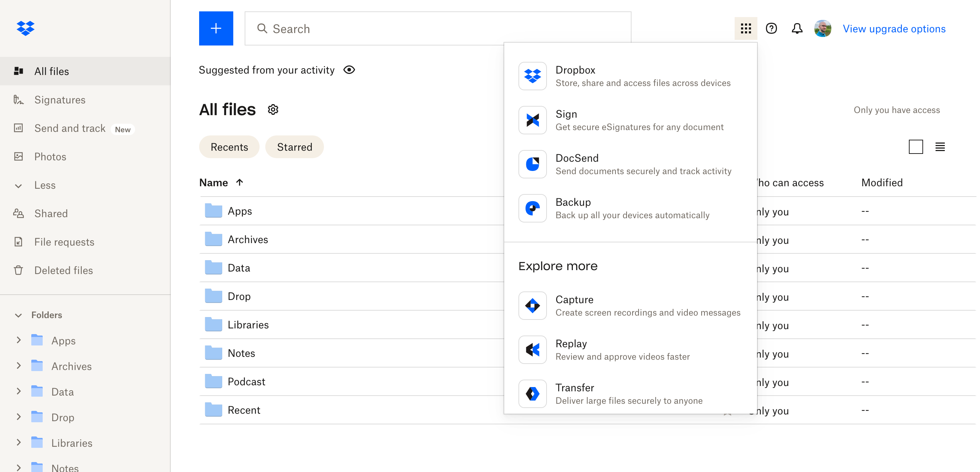Select Libraries folder in sidebar tree
The image size is (980, 472).
(x=72, y=443)
